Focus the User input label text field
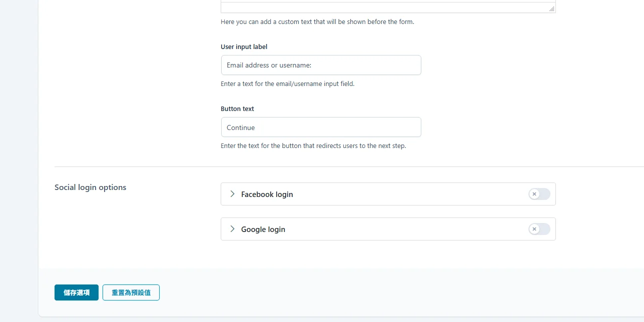This screenshot has height=322, width=644. (x=321, y=65)
